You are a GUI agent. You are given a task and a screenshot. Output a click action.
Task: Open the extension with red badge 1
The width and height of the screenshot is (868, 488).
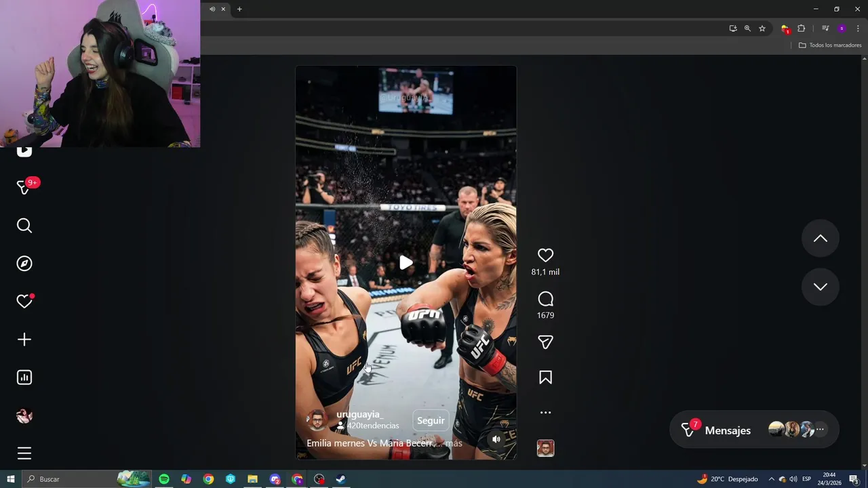pos(785,28)
